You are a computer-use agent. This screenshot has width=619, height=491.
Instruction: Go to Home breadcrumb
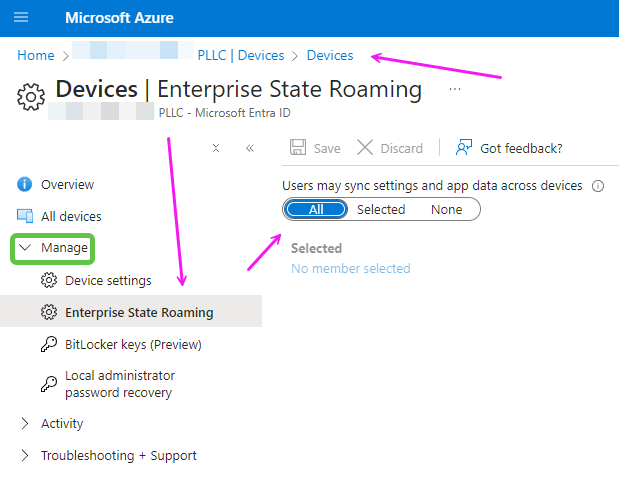pos(36,55)
